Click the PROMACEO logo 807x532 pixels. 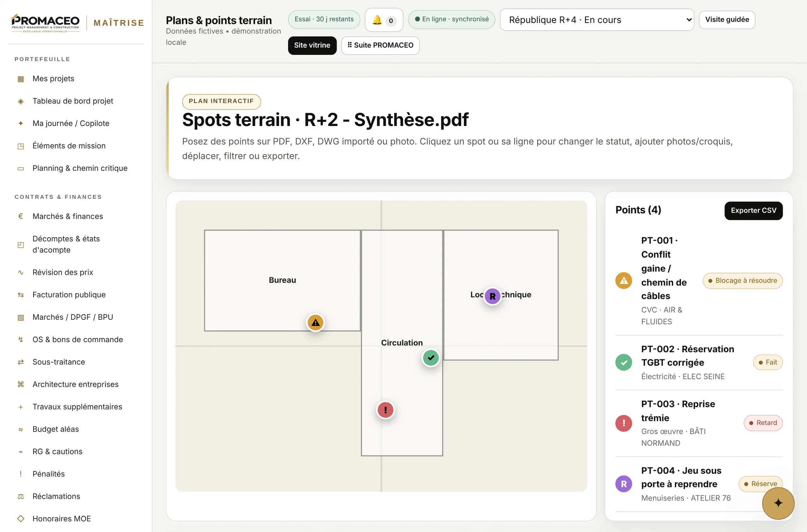(45, 23)
